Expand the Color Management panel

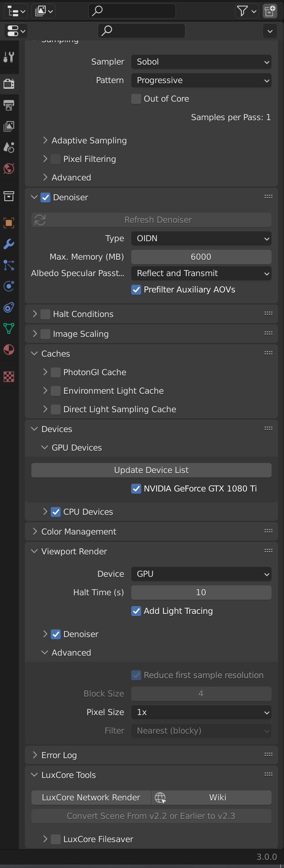pos(78,532)
